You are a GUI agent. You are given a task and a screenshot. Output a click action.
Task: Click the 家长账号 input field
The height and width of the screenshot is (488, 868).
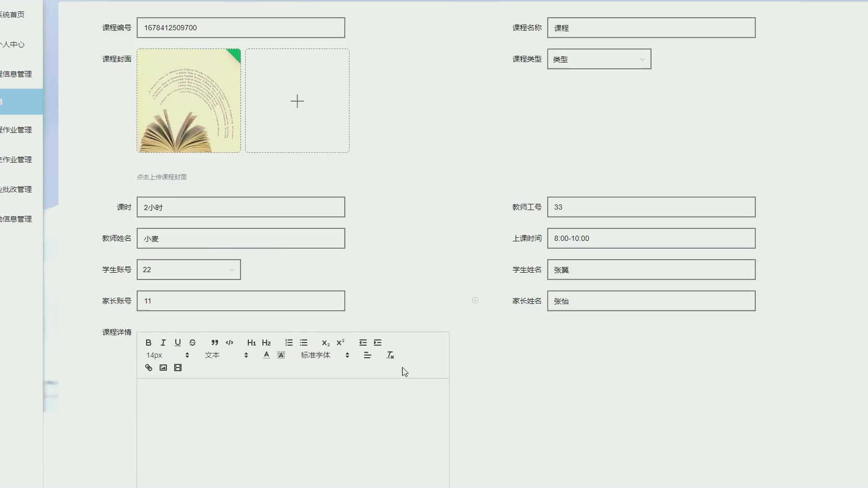[x=240, y=301]
